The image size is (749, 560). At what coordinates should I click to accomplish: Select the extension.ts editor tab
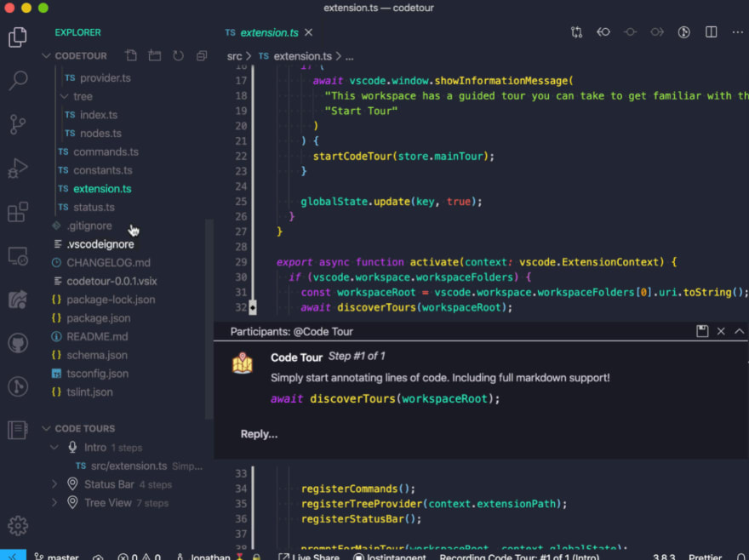[268, 32]
